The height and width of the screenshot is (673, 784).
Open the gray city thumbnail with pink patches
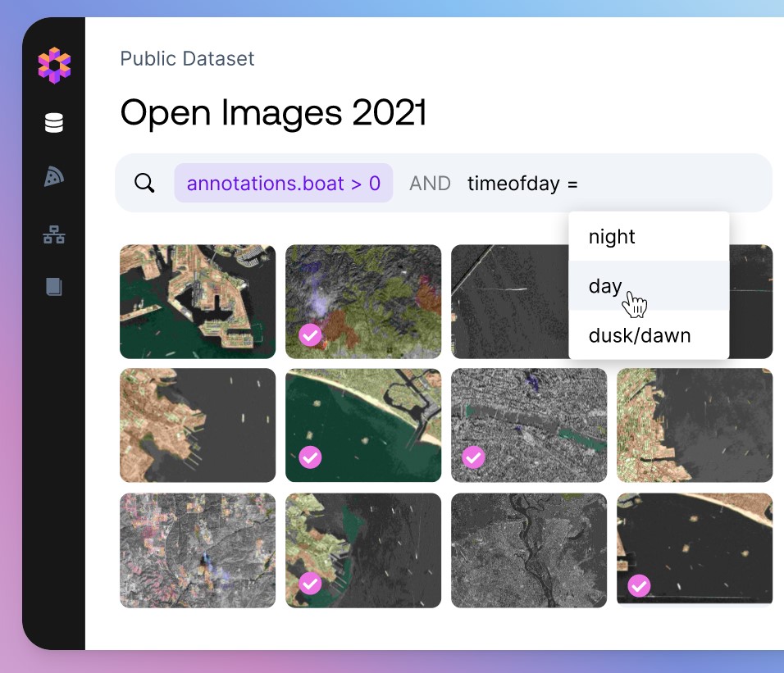[198, 550]
